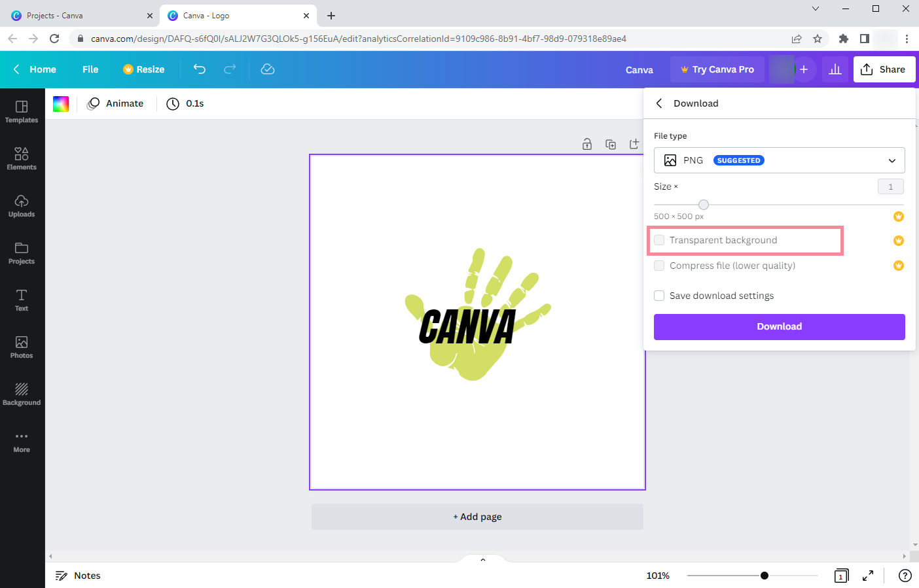
Task: Open the Uploads sidebar panel
Action: pyautogui.click(x=22, y=206)
